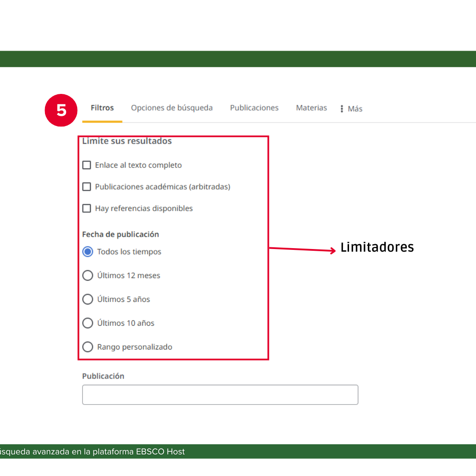476x476 pixels.
Task: Select the Todos los tiempos radio button
Action: 87,251
